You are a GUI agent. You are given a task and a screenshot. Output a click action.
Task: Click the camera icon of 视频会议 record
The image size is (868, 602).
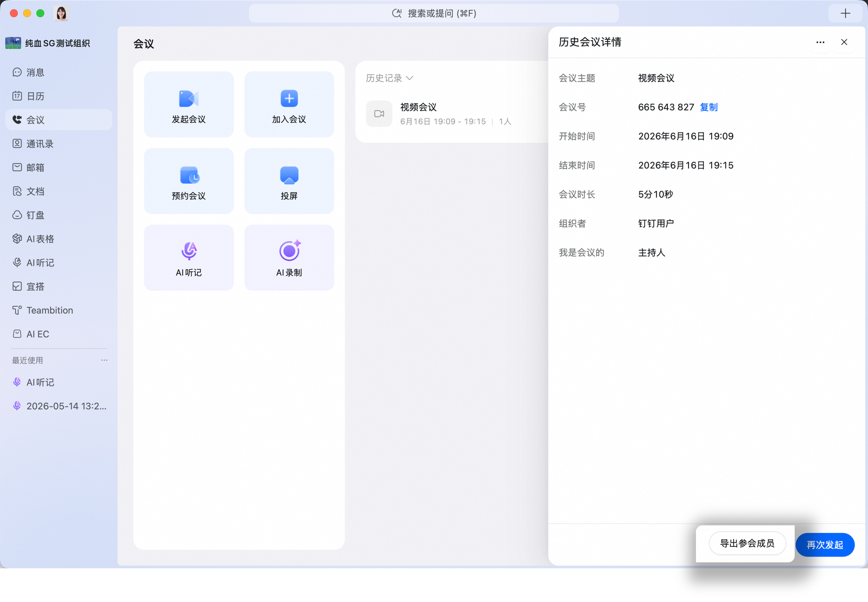[379, 113]
